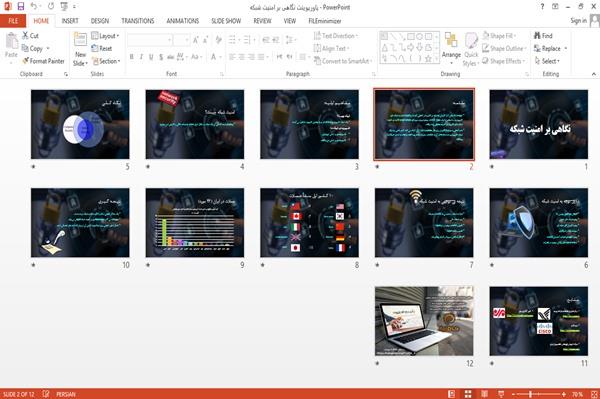
Task: Open Quick Styles gallery
Action: [471, 50]
